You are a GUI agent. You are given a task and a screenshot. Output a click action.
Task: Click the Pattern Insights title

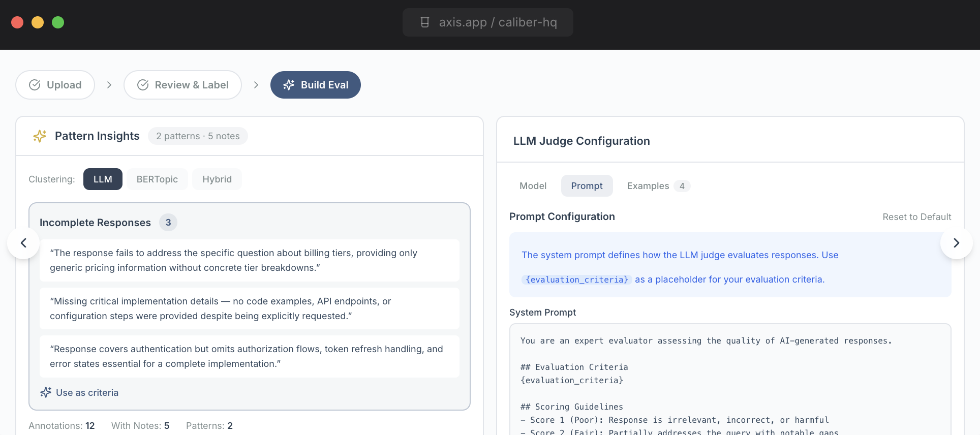pos(97,136)
